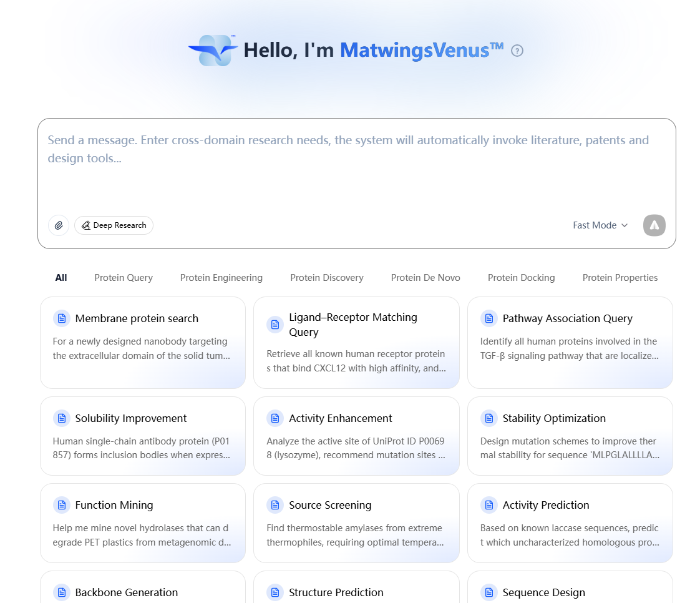Open the Source Screening card
This screenshot has height=603, width=700.
(x=356, y=523)
